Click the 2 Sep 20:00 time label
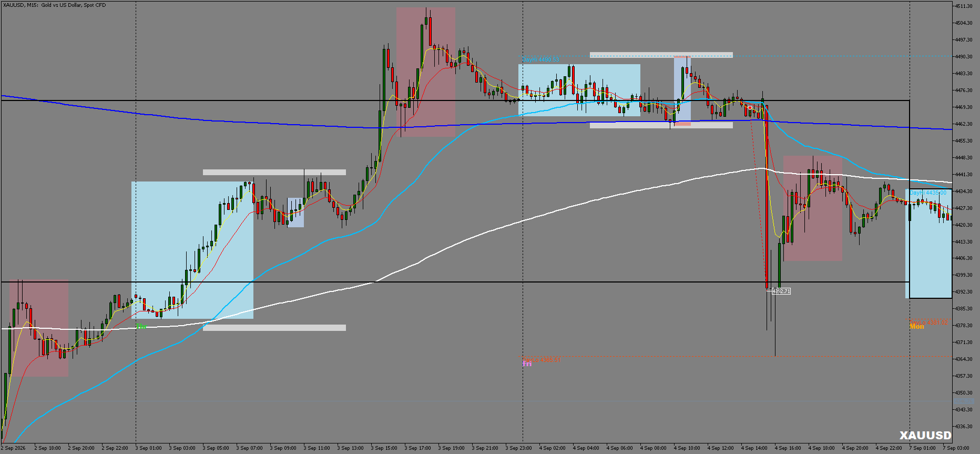The height and width of the screenshot is (454, 980). (x=81, y=448)
